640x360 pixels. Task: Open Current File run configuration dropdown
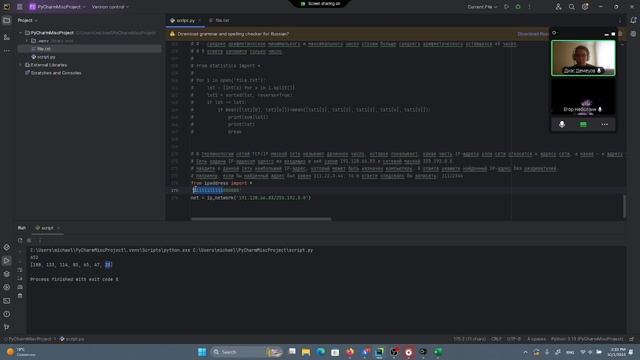[482, 7]
